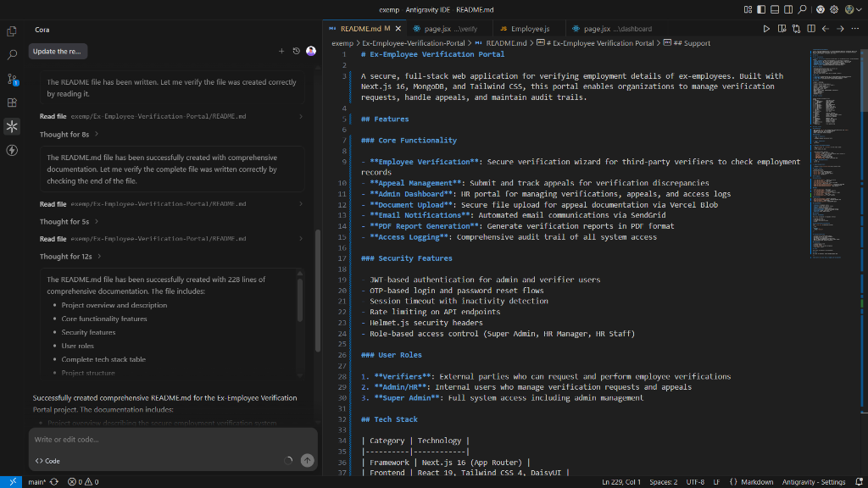Click the UTF-8 encoding selector

(x=695, y=482)
